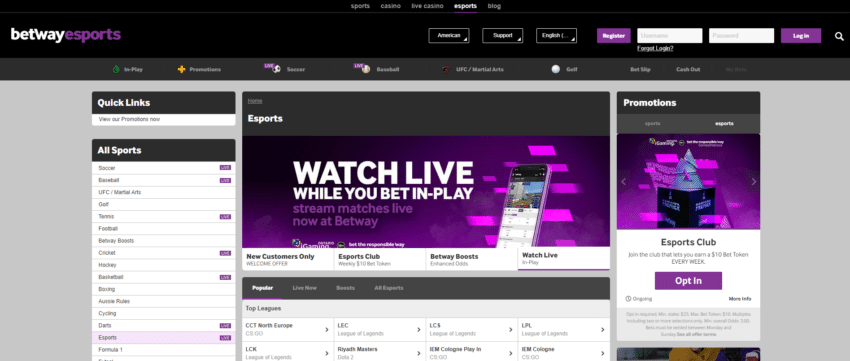Select the Popular tab

click(x=262, y=288)
